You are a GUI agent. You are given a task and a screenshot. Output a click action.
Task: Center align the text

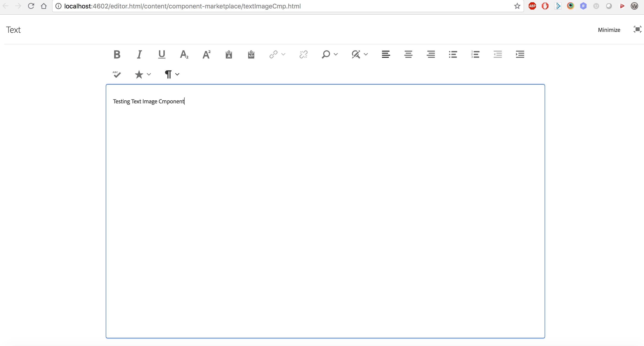[x=408, y=54]
